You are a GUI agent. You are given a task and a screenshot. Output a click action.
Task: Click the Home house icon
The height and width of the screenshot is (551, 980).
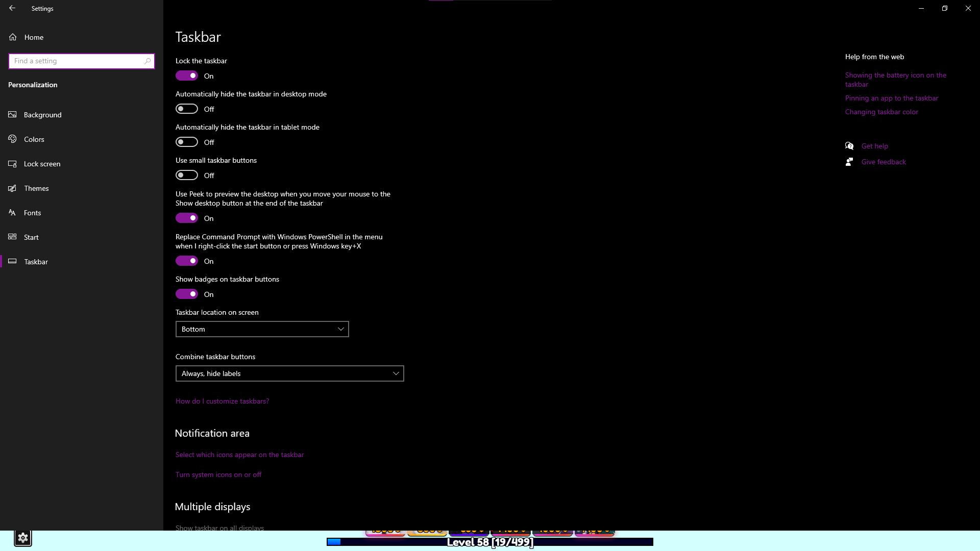point(13,37)
